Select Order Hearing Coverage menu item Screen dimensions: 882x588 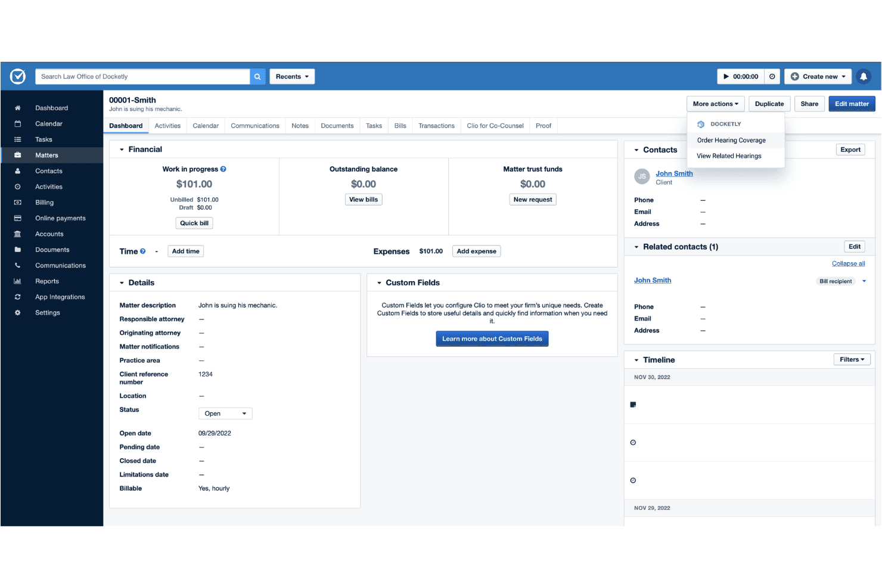point(735,141)
